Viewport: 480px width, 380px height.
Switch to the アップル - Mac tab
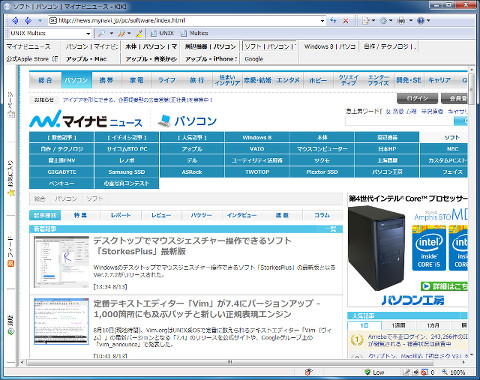90,59
